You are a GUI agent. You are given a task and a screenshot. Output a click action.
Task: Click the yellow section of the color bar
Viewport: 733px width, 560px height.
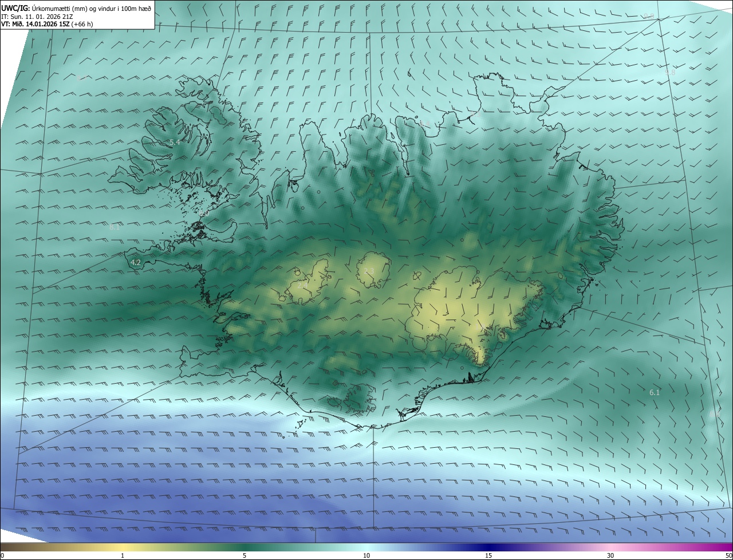coord(123,547)
